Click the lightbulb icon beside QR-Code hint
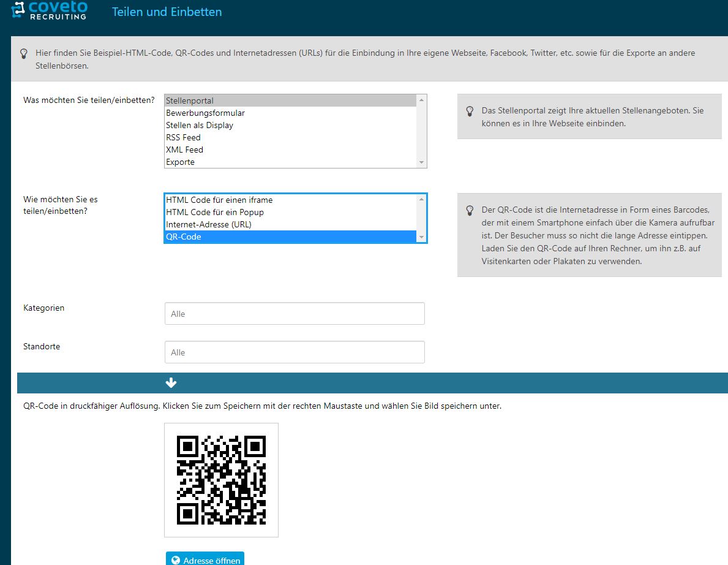This screenshot has height=565, width=728. (x=470, y=210)
